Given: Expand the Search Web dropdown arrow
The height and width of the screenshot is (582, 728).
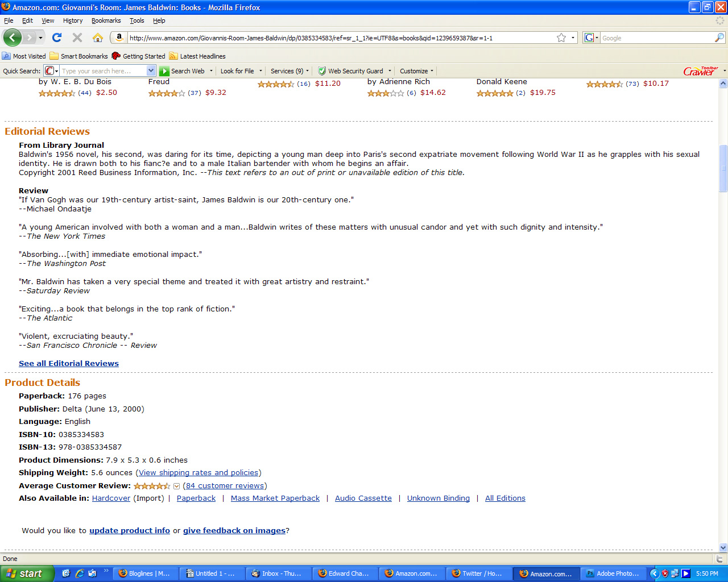Looking at the screenshot, I should pos(211,71).
